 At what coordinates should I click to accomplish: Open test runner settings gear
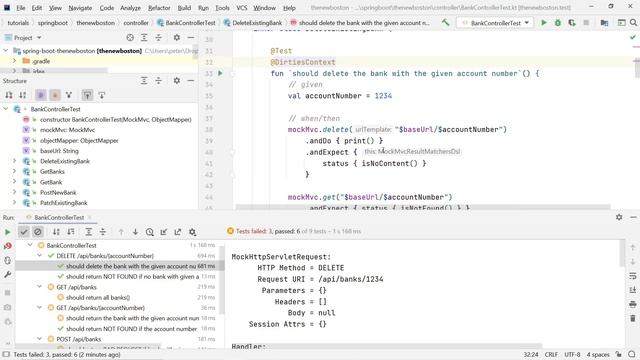(x=192, y=232)
